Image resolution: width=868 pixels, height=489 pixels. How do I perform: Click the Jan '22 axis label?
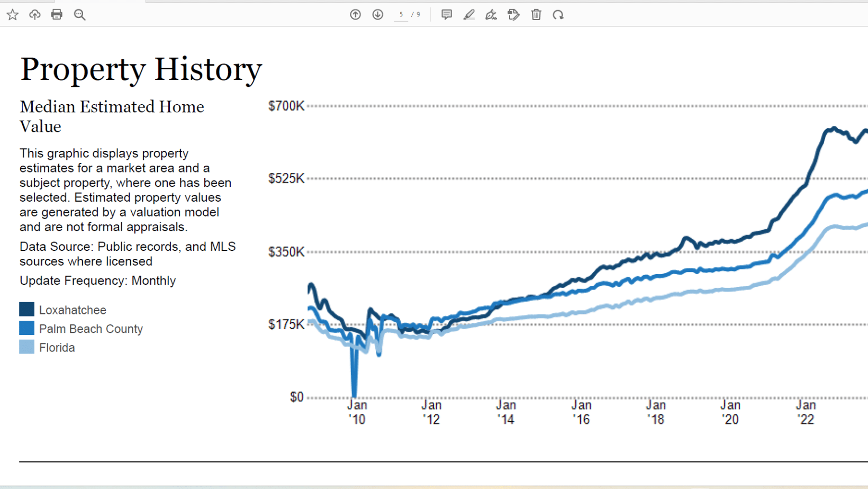point(806,412)
